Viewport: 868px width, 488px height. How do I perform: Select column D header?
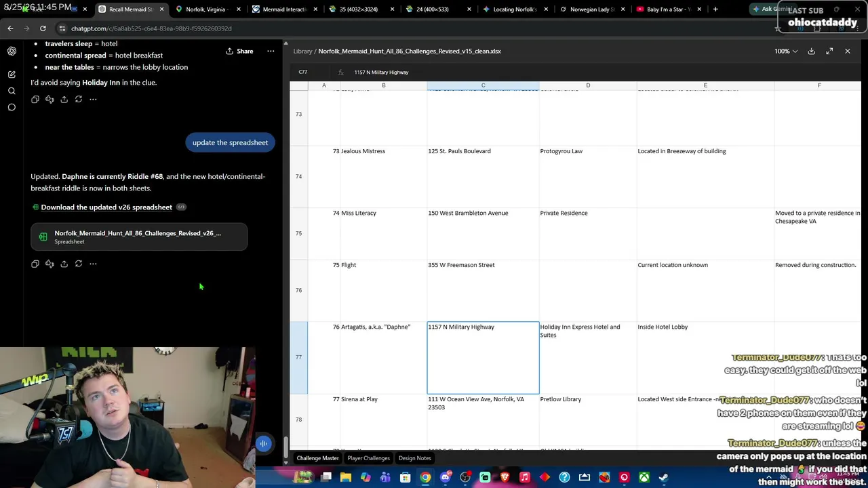pos(588,85)
